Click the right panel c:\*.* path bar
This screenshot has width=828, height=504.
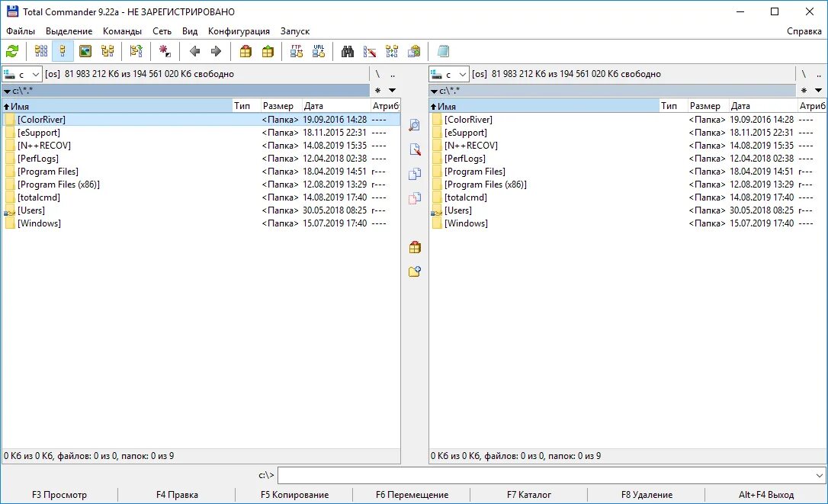[x=612, y=90]
